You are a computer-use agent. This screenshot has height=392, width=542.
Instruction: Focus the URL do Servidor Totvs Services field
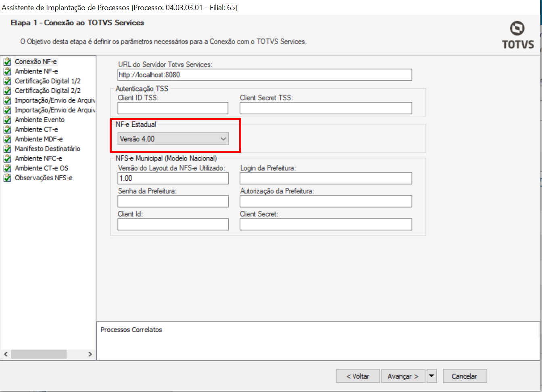(x=265, y=75)
